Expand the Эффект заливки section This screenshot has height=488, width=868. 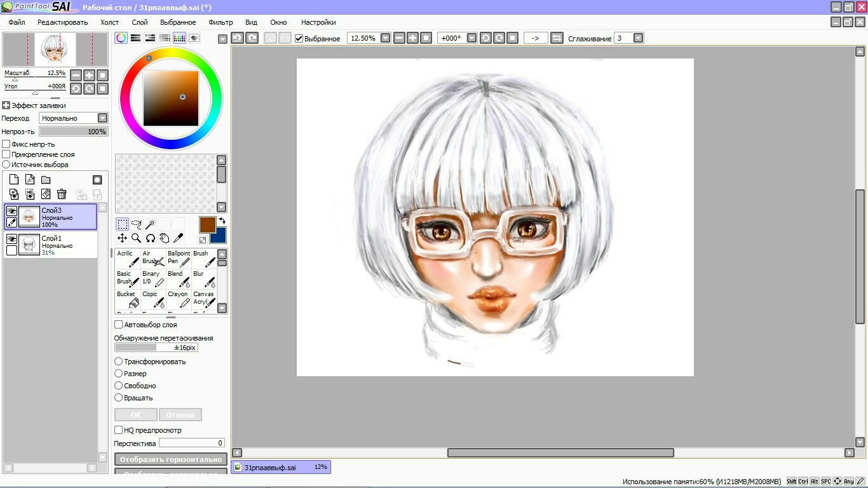click(6, 105)
